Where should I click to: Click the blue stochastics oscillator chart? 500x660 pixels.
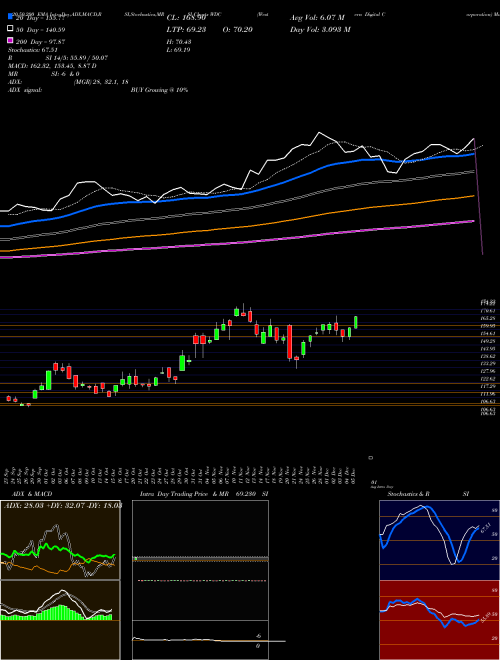pyautogui.click(x=439, y=540)
